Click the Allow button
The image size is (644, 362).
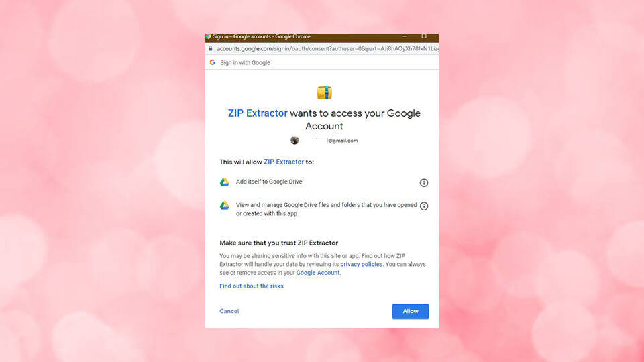tap(410, 311)
